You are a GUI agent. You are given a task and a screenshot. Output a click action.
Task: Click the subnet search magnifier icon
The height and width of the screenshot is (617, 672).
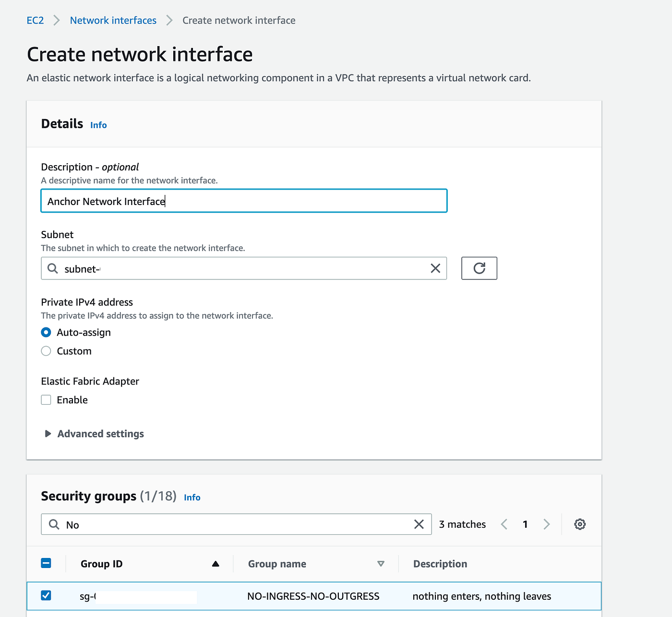(x=53, y=268)
